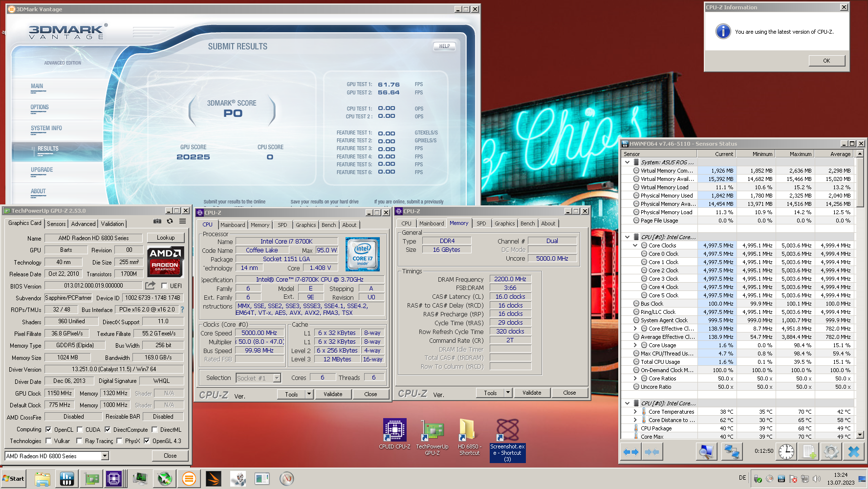868x489 pixels.
Task: Click the Bus Interface question mark icon
Action: point(182,310)
